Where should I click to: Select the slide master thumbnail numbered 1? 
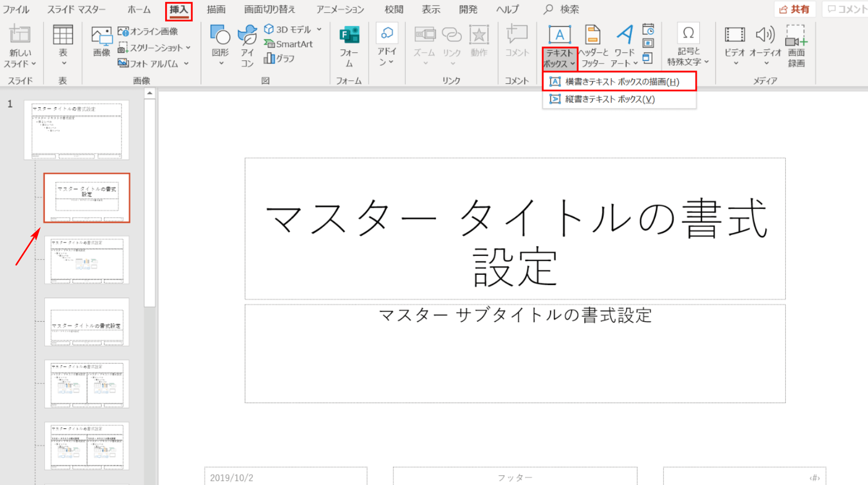point(77,130)
